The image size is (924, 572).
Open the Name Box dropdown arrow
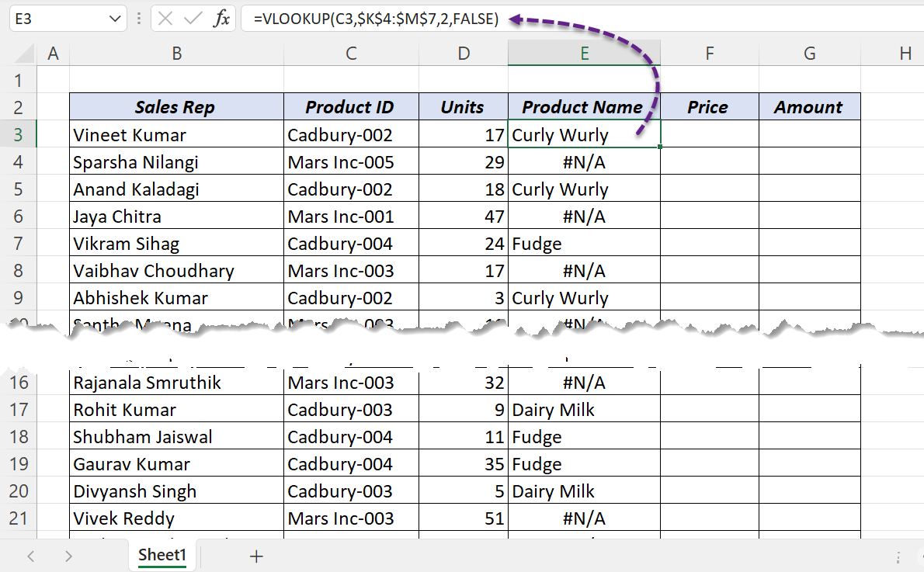[114, 19]
